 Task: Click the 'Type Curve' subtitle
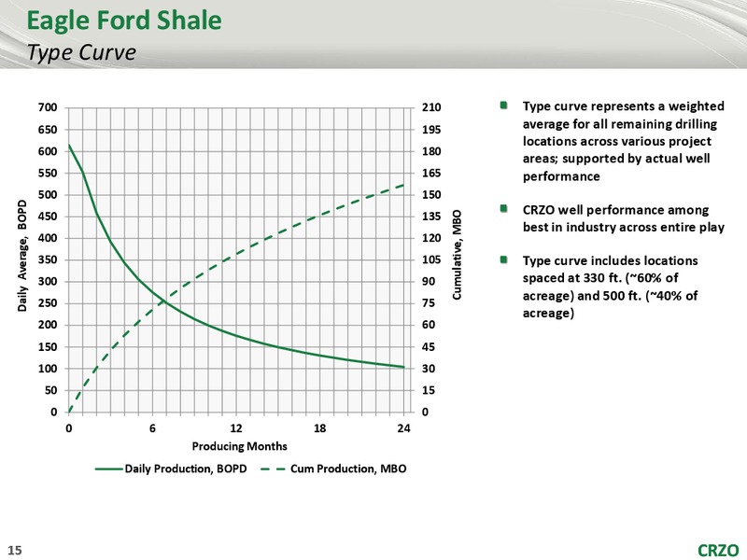81,52
